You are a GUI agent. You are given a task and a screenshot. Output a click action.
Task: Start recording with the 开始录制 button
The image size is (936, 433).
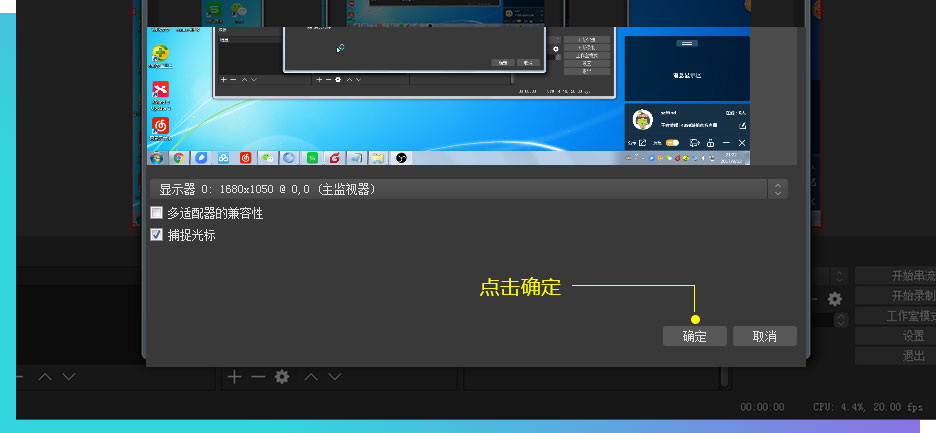[x=896, y=296]
